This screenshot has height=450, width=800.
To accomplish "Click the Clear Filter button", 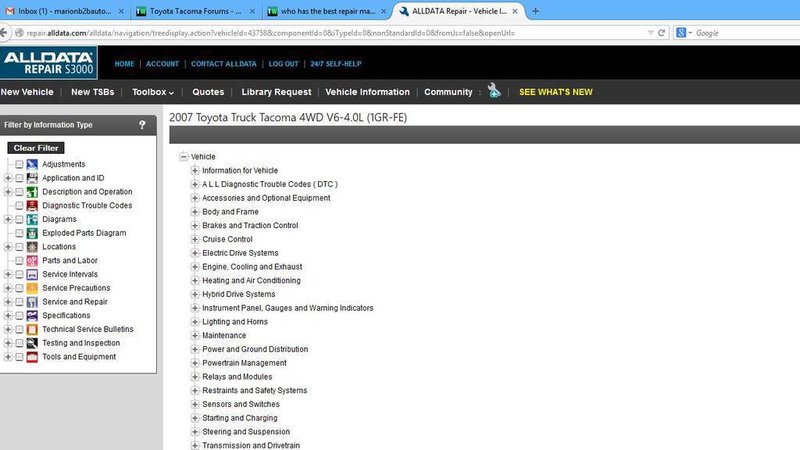I will [36, 148].
